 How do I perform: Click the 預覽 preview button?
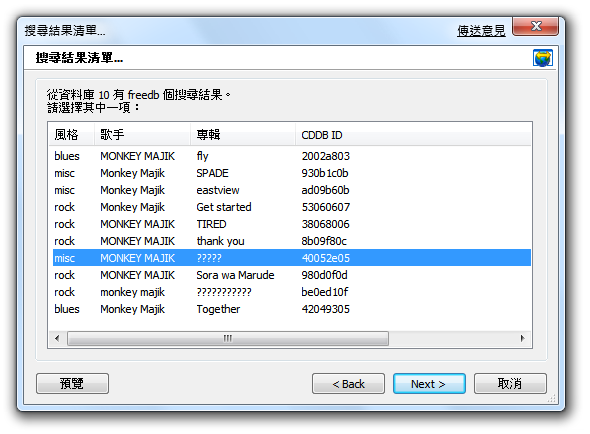pos(72,384)
